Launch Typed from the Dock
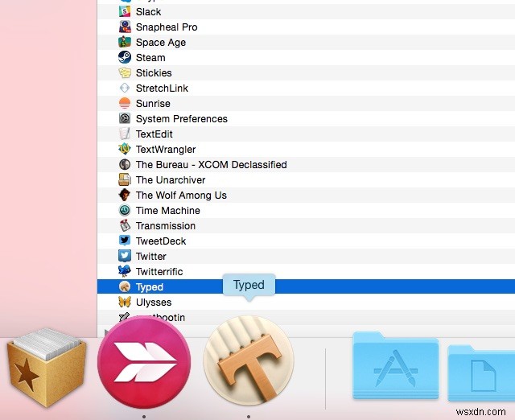Image resolution: width=515 pixels, height=420 pixels. [x=249, y=360]
